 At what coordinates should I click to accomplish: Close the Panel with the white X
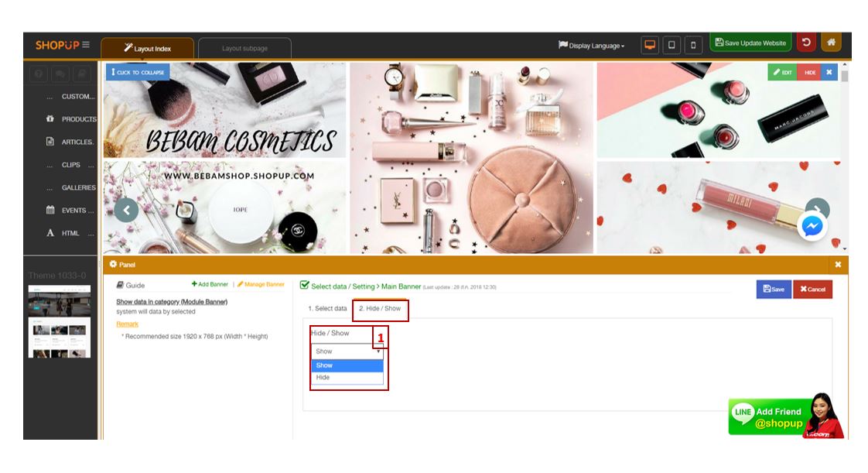pos(838,265)
